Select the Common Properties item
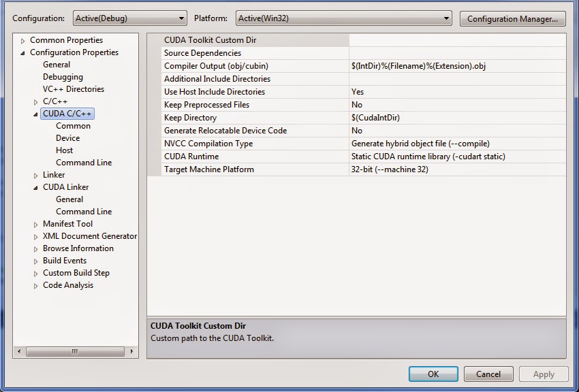The width and height of the screenshot is (579, 392). click(x=67, y=40)
